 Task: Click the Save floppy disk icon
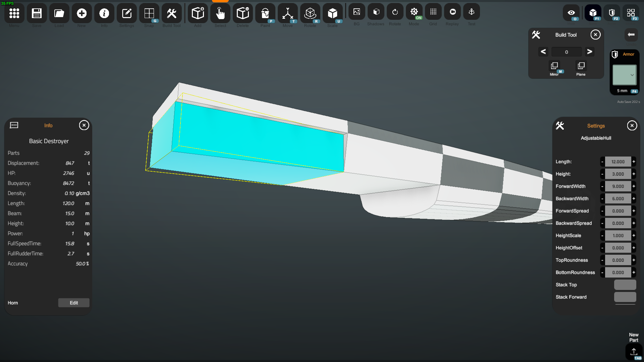tap(37, 13)
